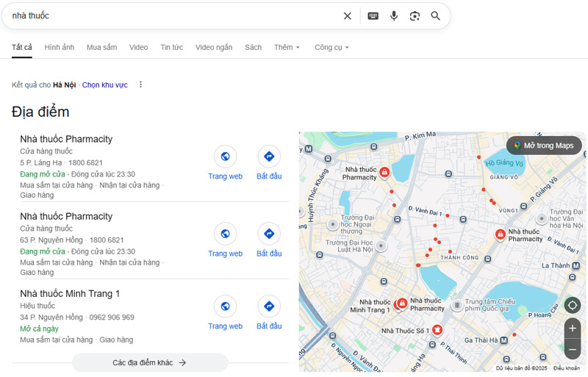Click the Hồ Giảng Võ map label
588x377 pixels.
click(504, 163)
